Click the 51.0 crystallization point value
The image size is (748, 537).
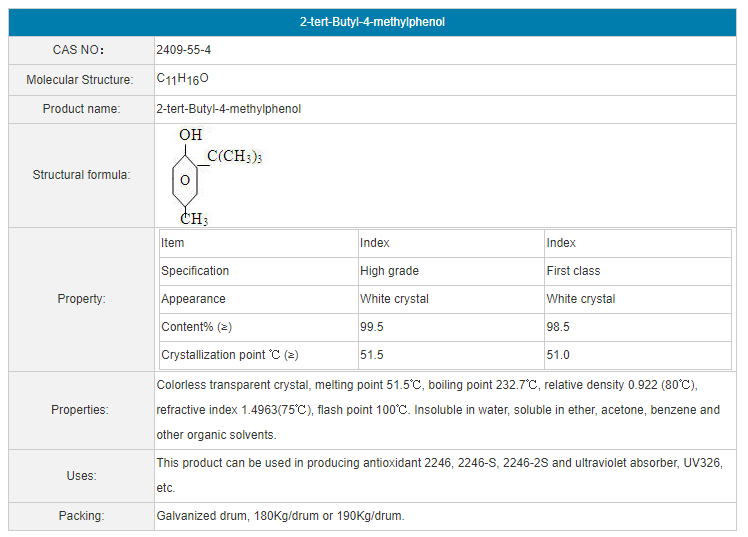coord(558,355)
